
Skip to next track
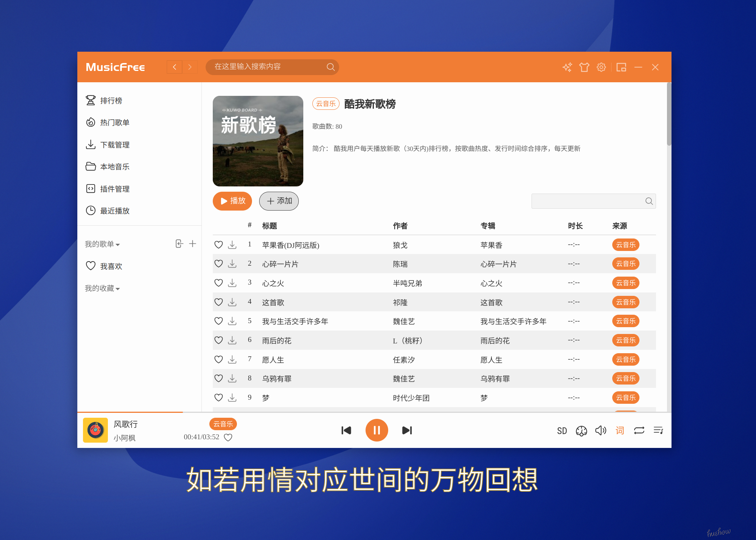[407, 430]
